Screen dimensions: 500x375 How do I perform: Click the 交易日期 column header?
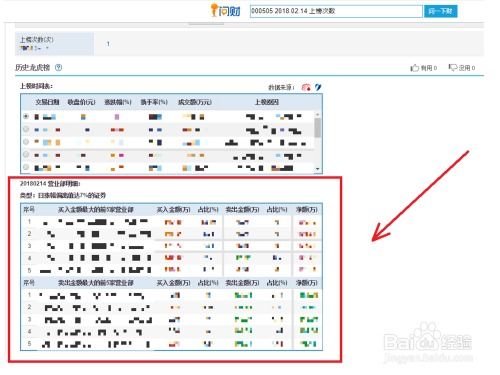click(47, 102)
